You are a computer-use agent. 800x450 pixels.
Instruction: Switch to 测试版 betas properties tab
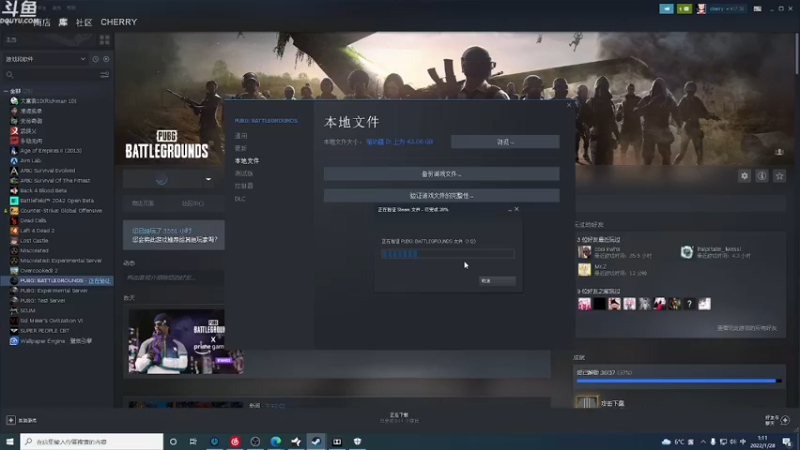click(244, 173)
